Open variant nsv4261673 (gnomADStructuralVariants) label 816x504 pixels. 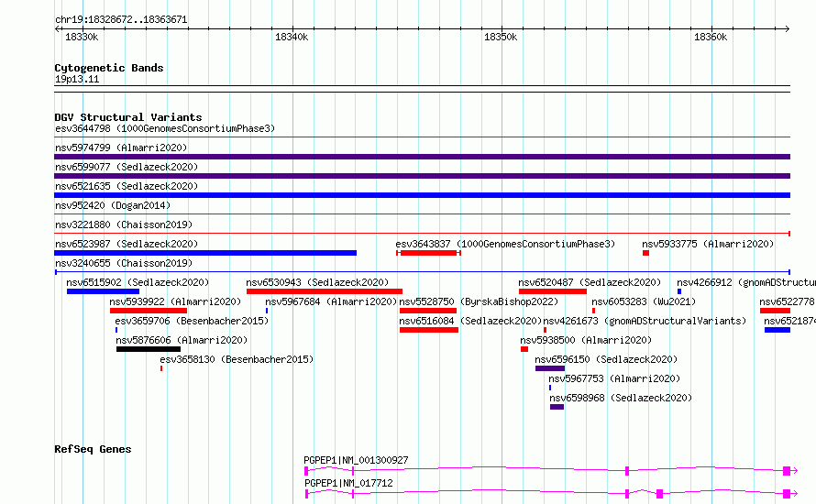645,321
